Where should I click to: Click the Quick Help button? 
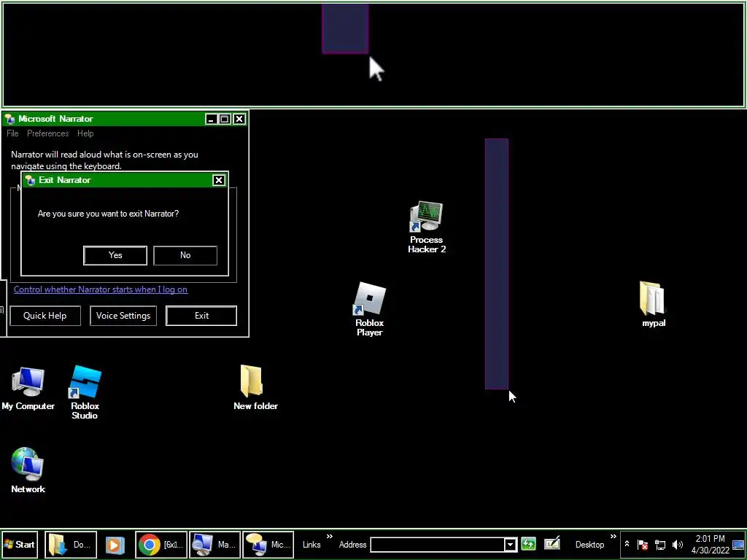(x=44, y=316)
